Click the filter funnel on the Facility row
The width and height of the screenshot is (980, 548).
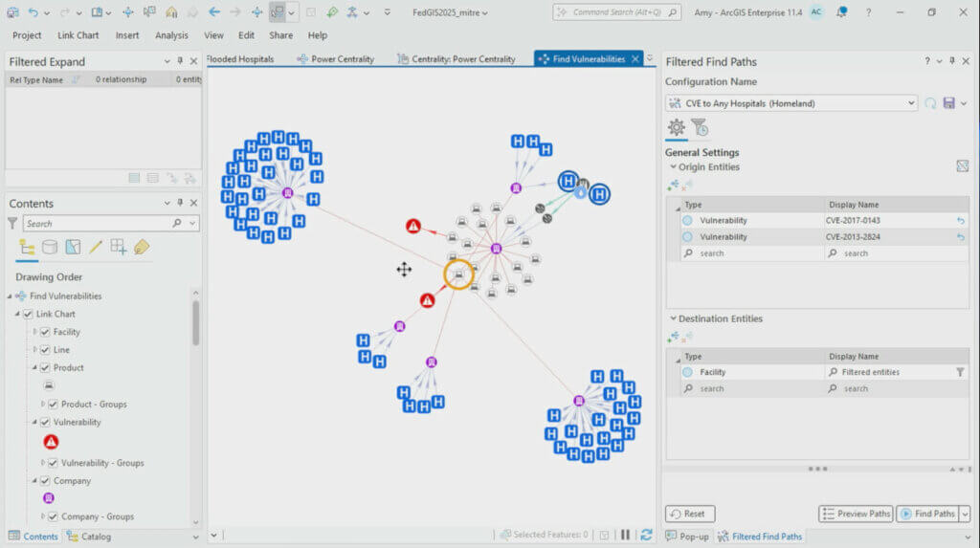point(960,372)
